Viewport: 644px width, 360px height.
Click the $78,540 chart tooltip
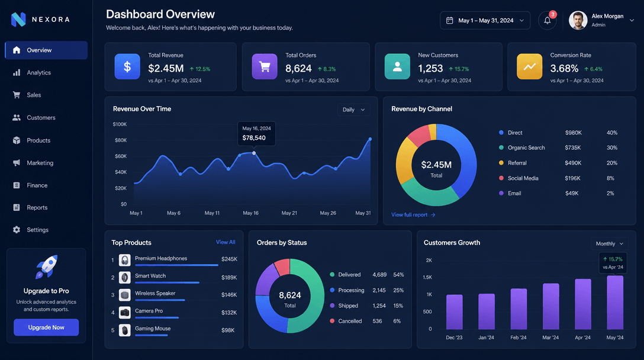(257, 134)
